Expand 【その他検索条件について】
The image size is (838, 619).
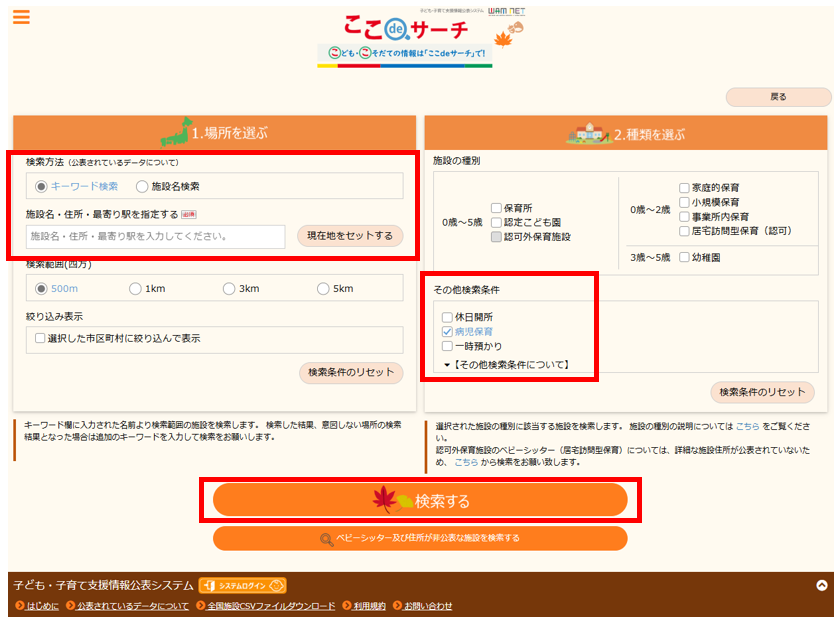pos(507,365)
